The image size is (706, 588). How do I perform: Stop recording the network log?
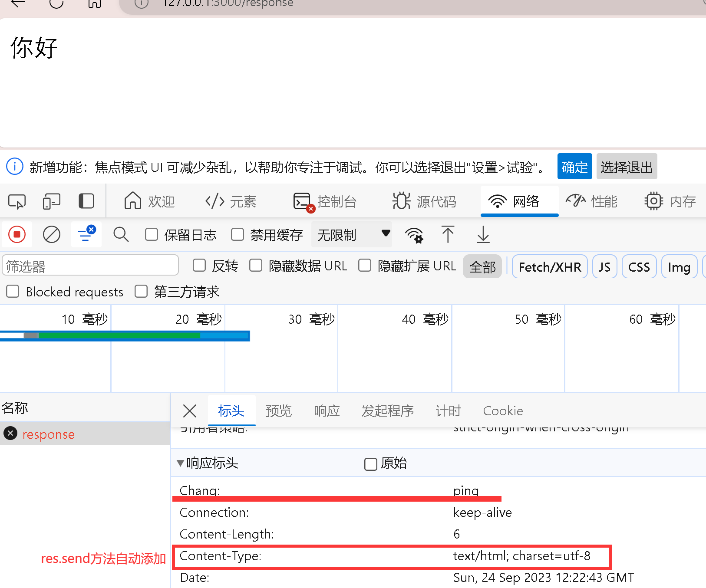[17, 235]
